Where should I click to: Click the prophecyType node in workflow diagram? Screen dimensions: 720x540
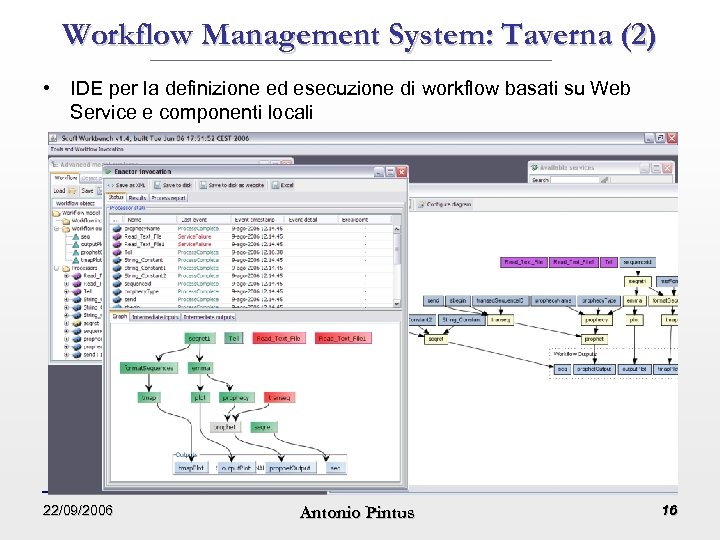[x=599, y=301]
